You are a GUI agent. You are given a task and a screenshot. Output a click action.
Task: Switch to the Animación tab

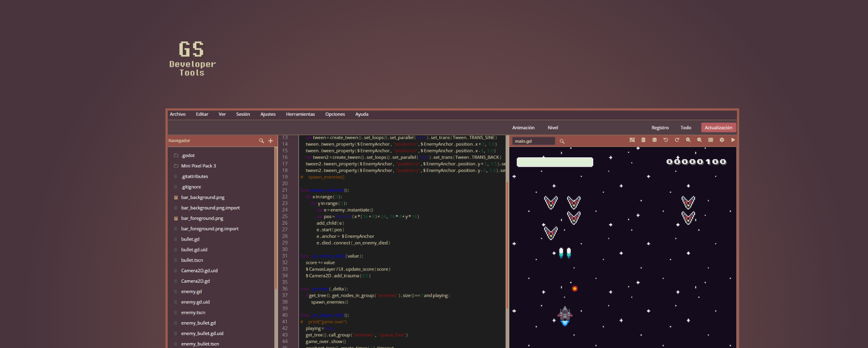[x=523, y=128]
